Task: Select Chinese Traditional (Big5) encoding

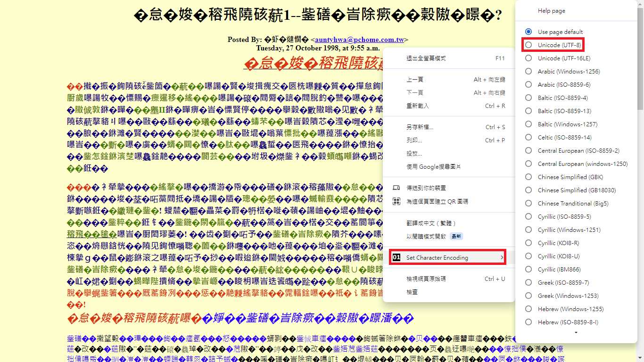Action: tap(528, 203)
